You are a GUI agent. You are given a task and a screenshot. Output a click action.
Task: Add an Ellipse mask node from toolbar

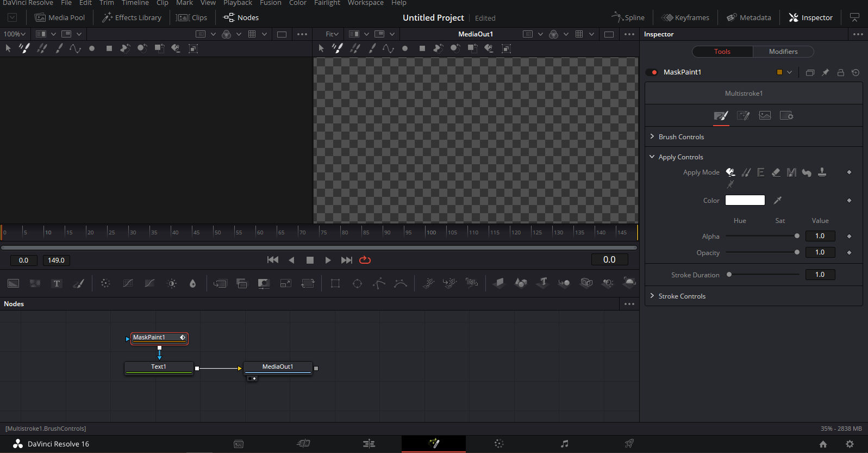tap(357, 283)
